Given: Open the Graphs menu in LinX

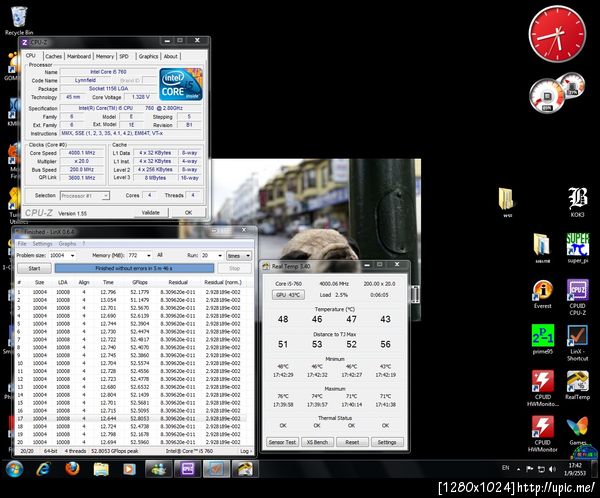Looking at the screenshot, I should click(x=67, y=244).
